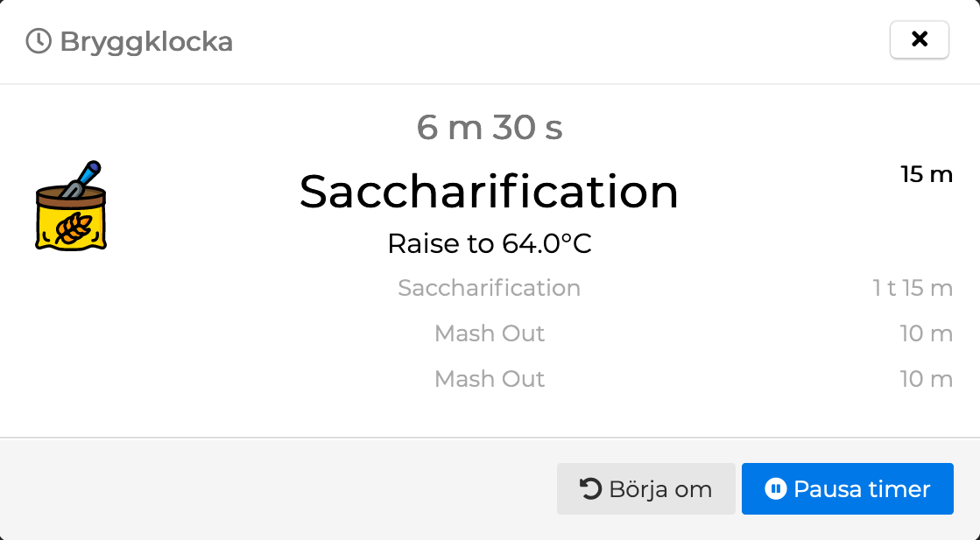Pause the brew timer
Image resolution: width=980 pixels, height=540 pixels.
click(x=847, y=488)
